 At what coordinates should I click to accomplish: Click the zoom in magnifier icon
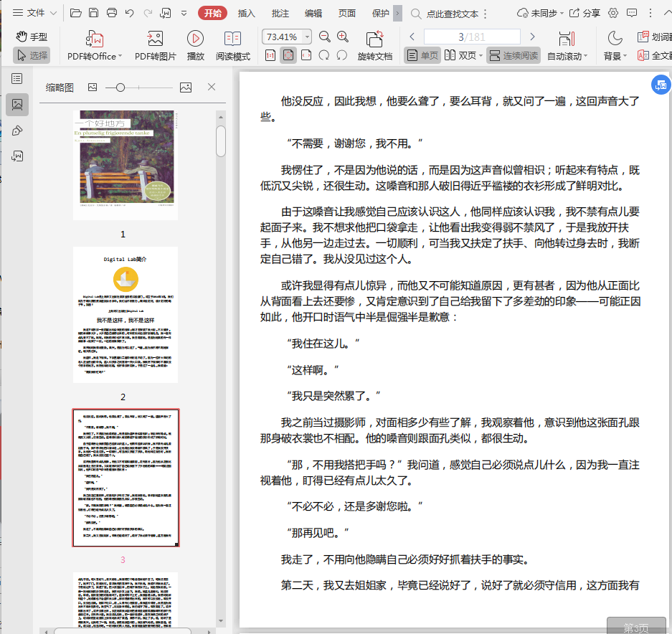343,37
